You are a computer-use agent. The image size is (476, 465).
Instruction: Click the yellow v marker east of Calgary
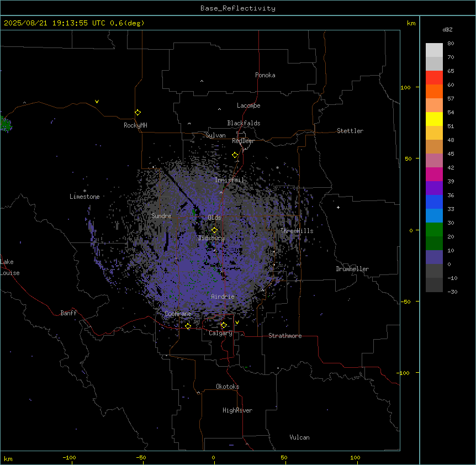(x=237, y=323)
